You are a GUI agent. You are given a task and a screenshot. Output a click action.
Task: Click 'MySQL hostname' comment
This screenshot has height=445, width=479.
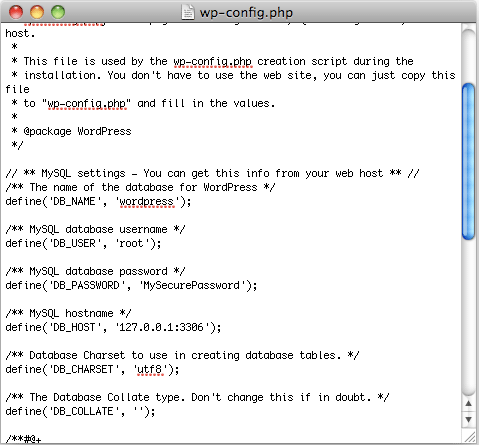(68, 313)
